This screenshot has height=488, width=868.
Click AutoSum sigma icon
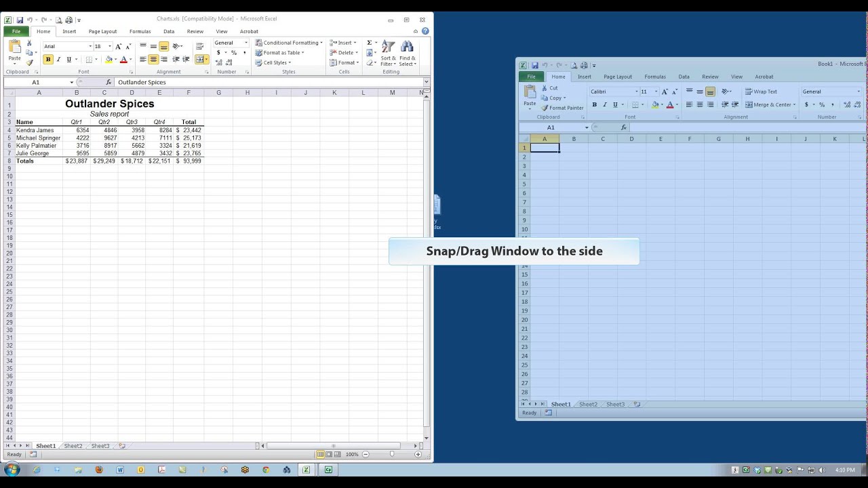[369, 43]
